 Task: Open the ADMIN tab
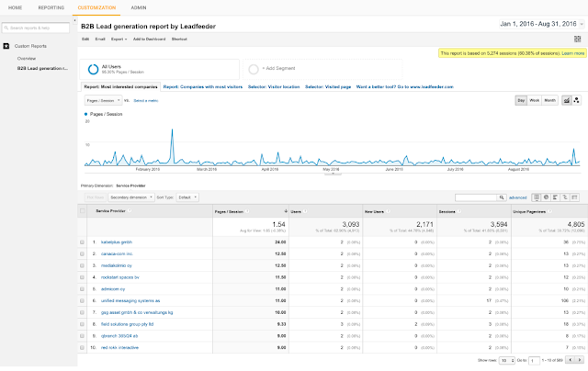point(139,7)
